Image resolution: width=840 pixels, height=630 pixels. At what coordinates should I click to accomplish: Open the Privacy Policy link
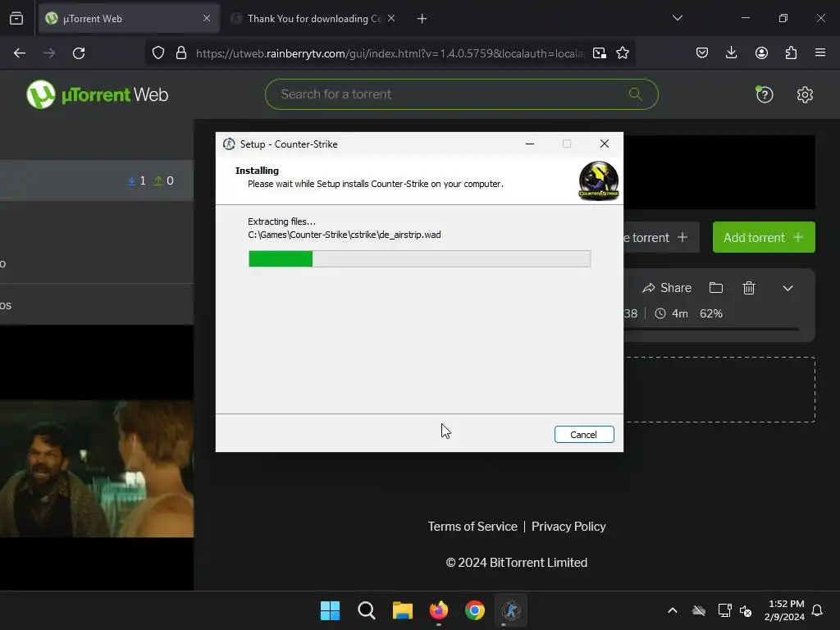point(568,527)
